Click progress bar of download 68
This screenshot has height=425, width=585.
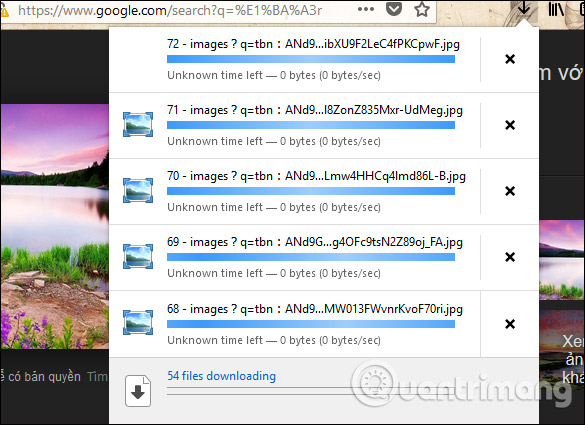click(x=311, y=324)
